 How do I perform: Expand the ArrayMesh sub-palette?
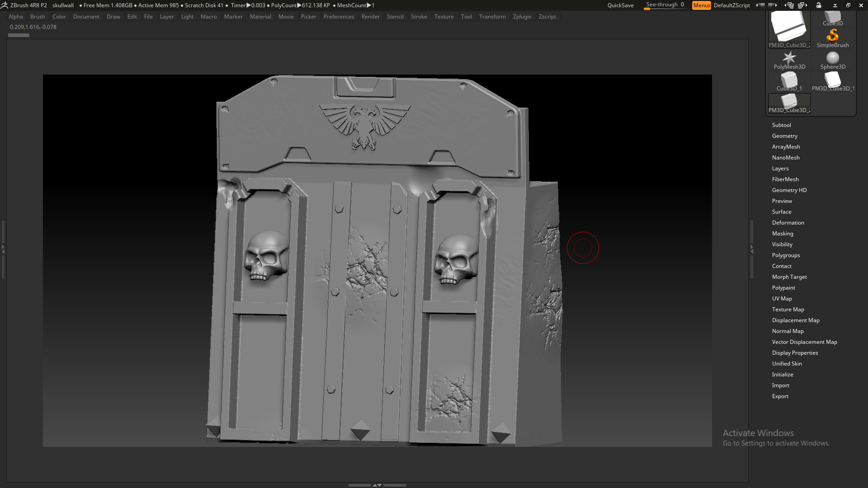786,147
